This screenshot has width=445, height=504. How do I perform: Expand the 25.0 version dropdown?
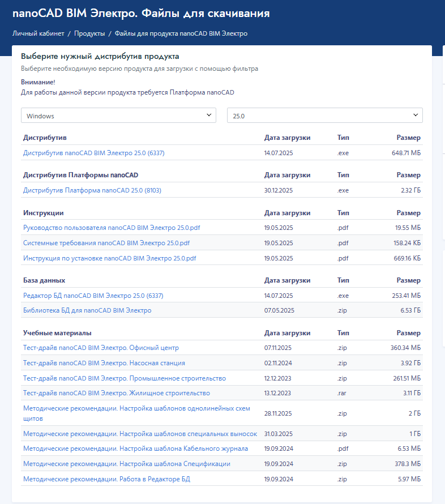324,116
